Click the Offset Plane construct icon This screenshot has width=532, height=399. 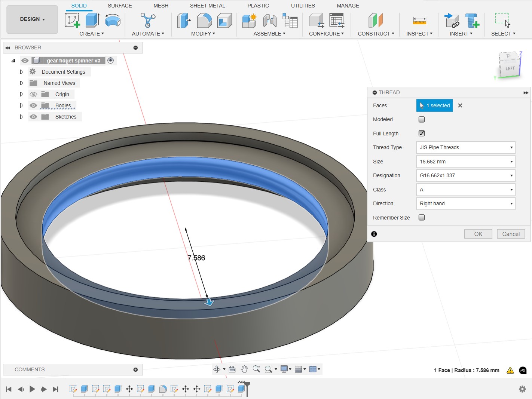[376, 20]
